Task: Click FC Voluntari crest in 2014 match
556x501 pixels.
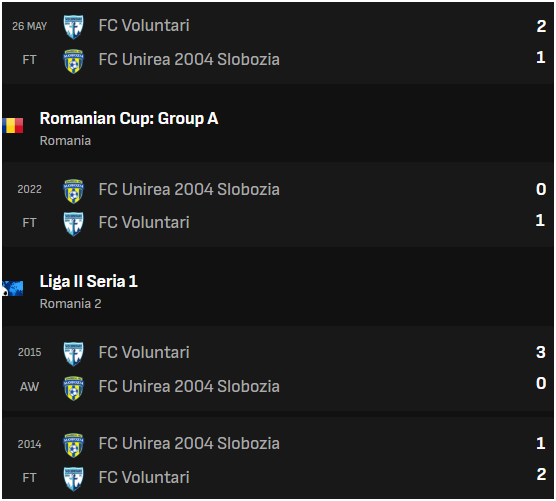Action: (x=73, y=479)
